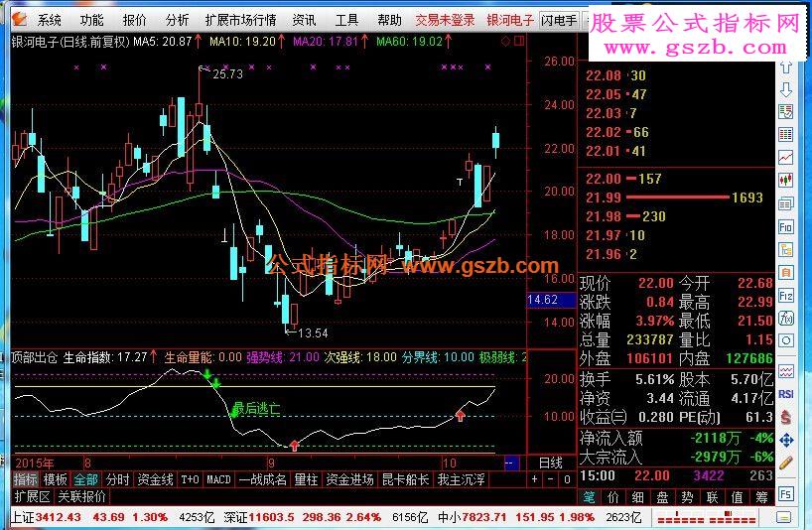812x530 pixels.
Task: Click the circle icon in right sidebar
Action: point(786,340)
